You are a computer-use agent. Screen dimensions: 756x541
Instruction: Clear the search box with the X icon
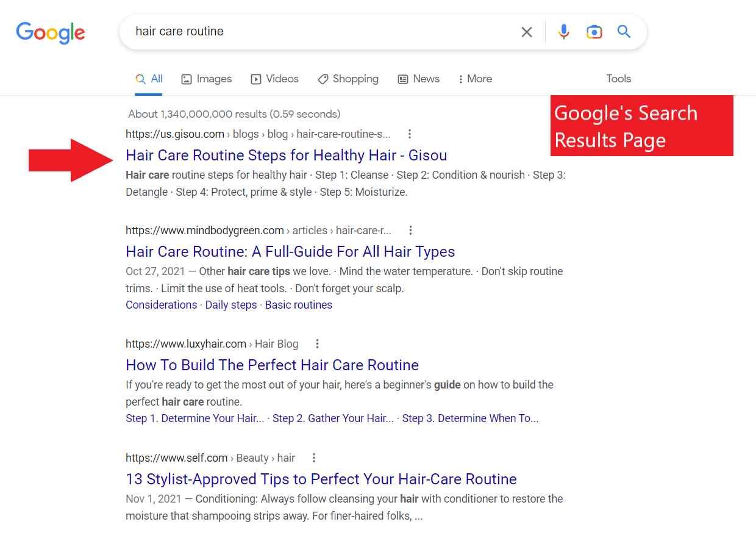pyautogui.click(x=527, y=32)
